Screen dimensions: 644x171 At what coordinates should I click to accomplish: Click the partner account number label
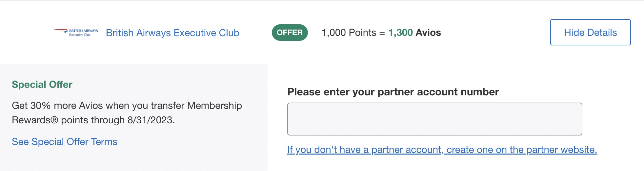pos(393,92)
